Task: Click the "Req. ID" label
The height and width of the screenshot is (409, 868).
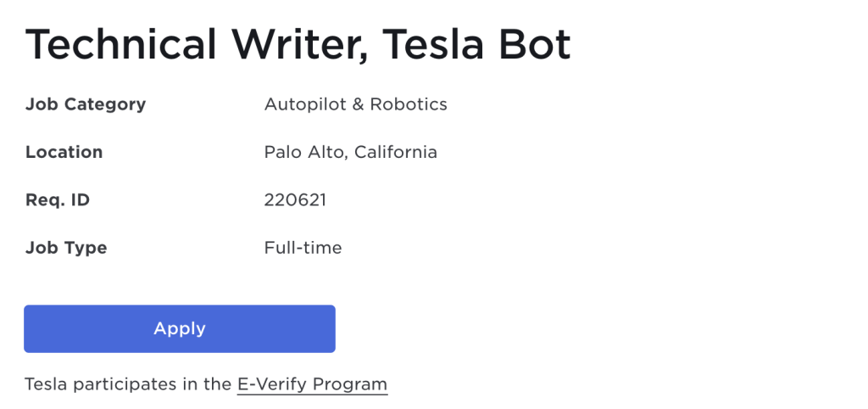Action: click(x=58, y=200)
